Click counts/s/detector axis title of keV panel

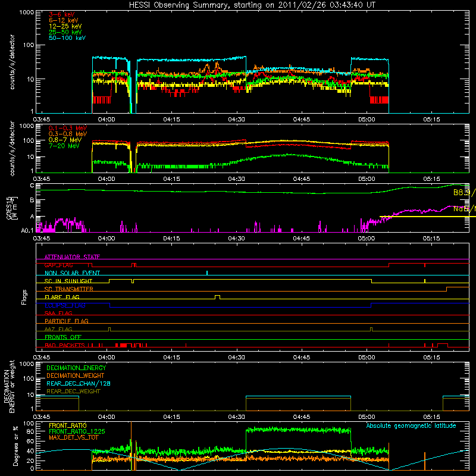pyautogui.click(x=12, y=62)
